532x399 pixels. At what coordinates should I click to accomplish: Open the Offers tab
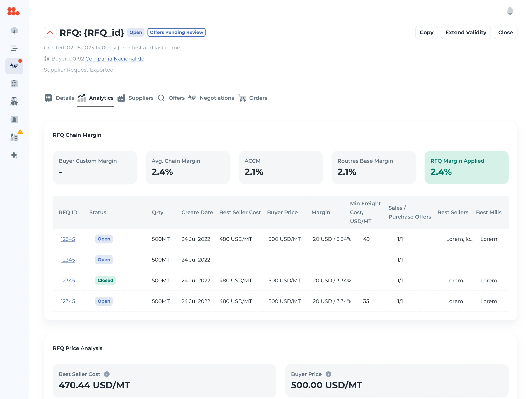coord(171,98)
